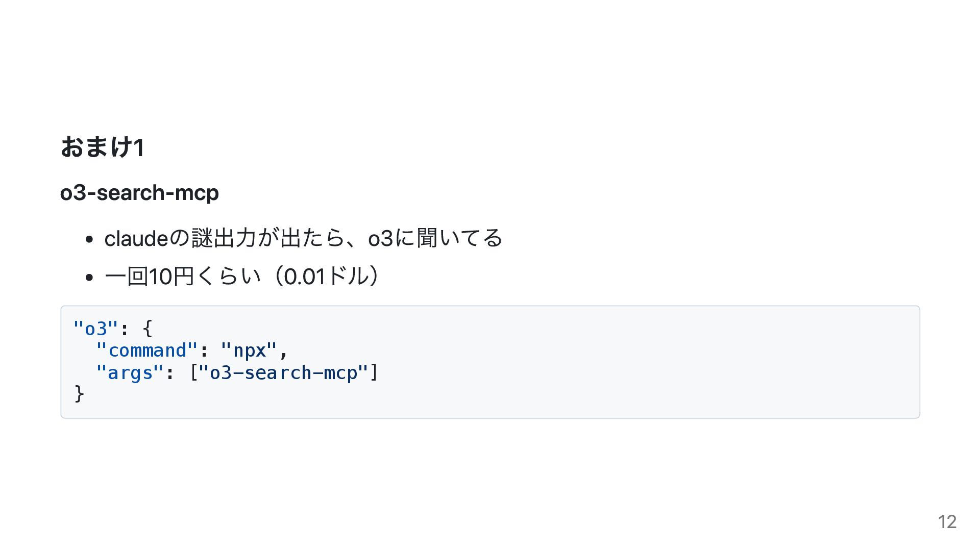Click the "o3" key in code block
Viewport: 980px width, 551px height.
pos(95,329)
